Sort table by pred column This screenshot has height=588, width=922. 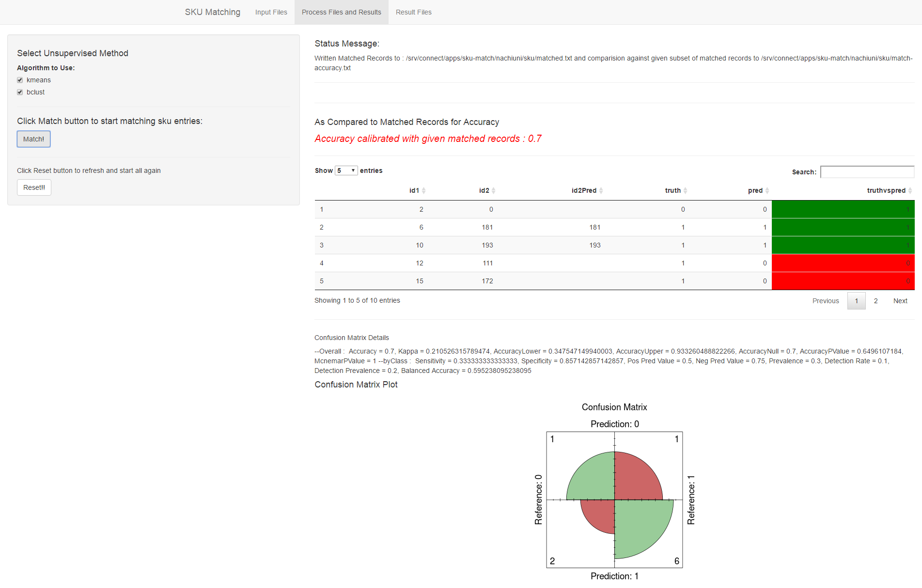(x=758, y=190)
